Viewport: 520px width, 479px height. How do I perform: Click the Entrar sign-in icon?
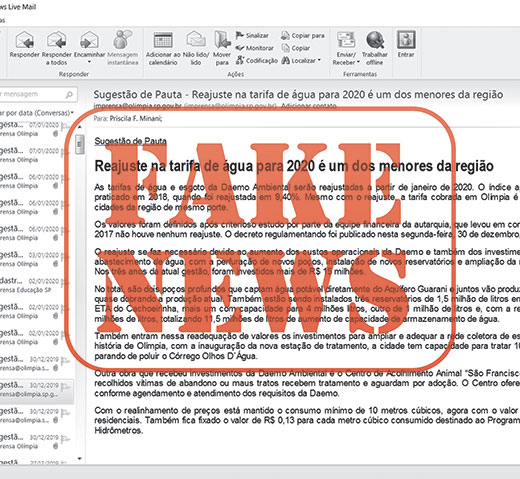(x=406, y=39)
